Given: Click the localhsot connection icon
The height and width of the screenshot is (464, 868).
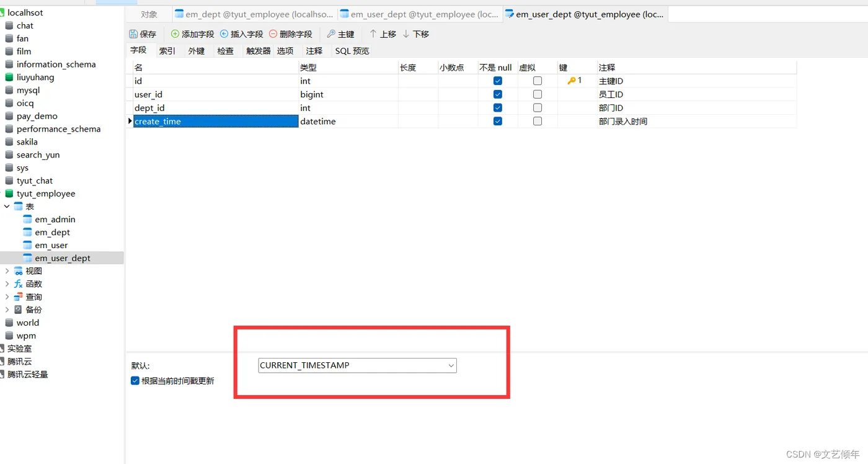Looking at the screenshot, I should (2, 12).
